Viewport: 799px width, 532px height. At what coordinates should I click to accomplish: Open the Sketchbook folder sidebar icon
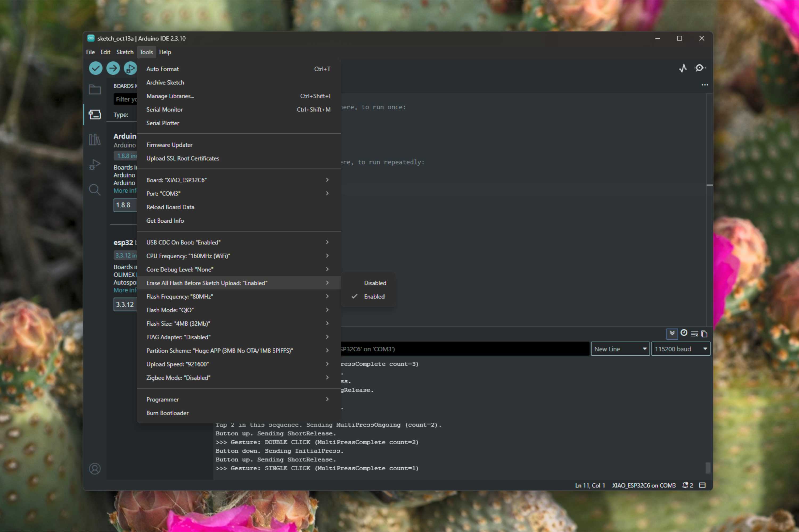click(x=95, y=90)
